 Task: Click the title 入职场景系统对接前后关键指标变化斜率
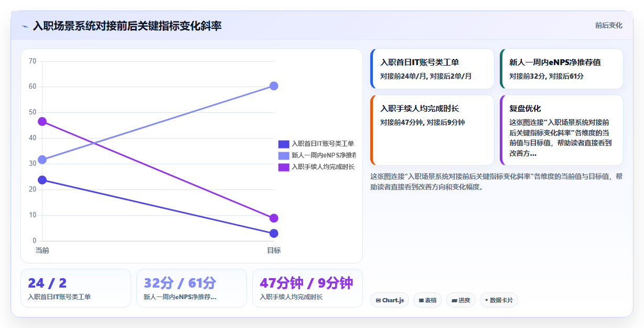point(127,26)
